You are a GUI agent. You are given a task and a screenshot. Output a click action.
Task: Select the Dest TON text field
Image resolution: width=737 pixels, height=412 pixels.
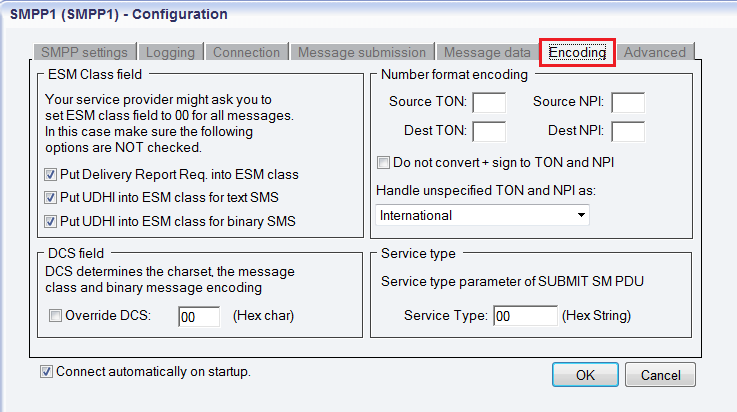[489, 132]
